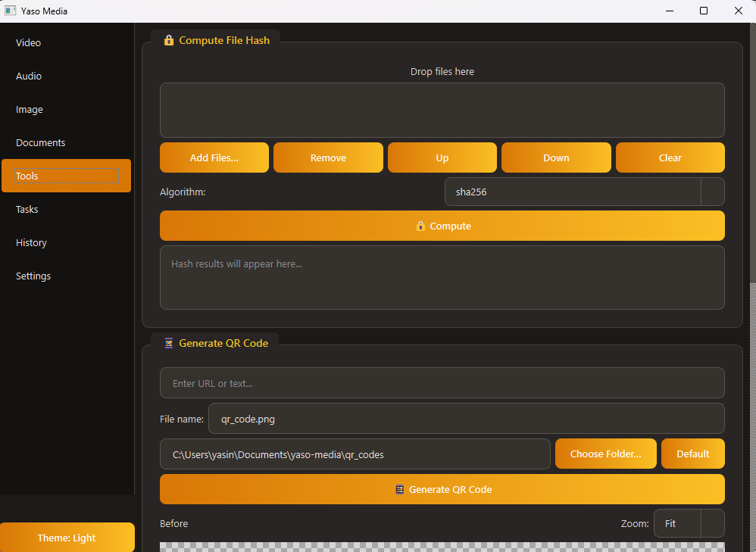Click the Algorithm: label
Screen dimensions: 756x552
pos(183,192)
